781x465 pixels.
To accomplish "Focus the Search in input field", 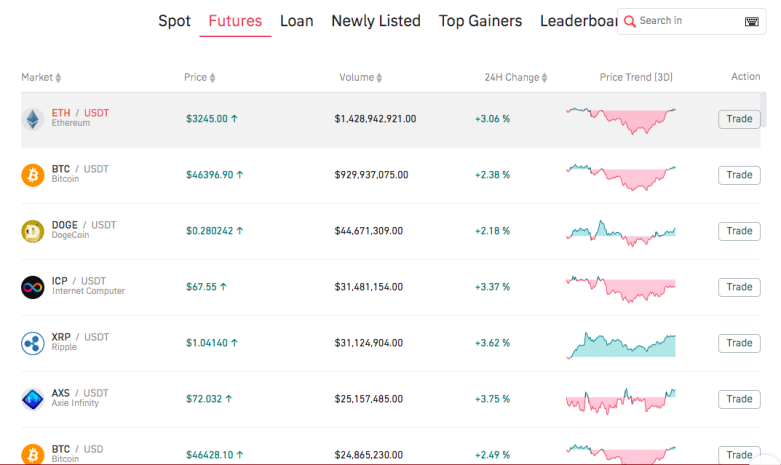I will (x=690, y=21).
